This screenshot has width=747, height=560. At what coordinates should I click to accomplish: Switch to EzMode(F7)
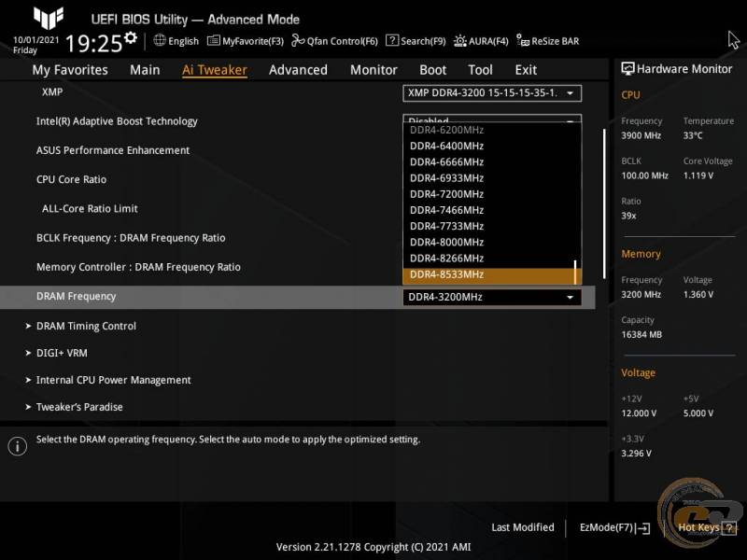point(614,528)
